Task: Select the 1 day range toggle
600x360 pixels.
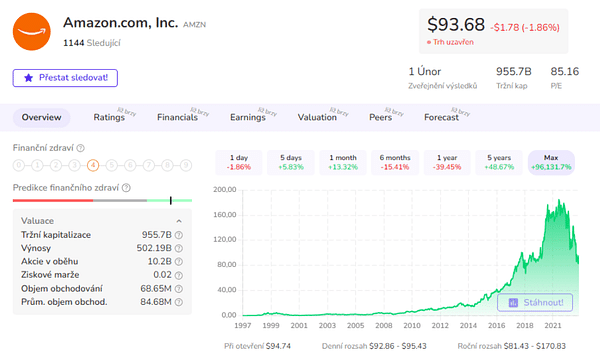Action: click(x=239, y=163)
